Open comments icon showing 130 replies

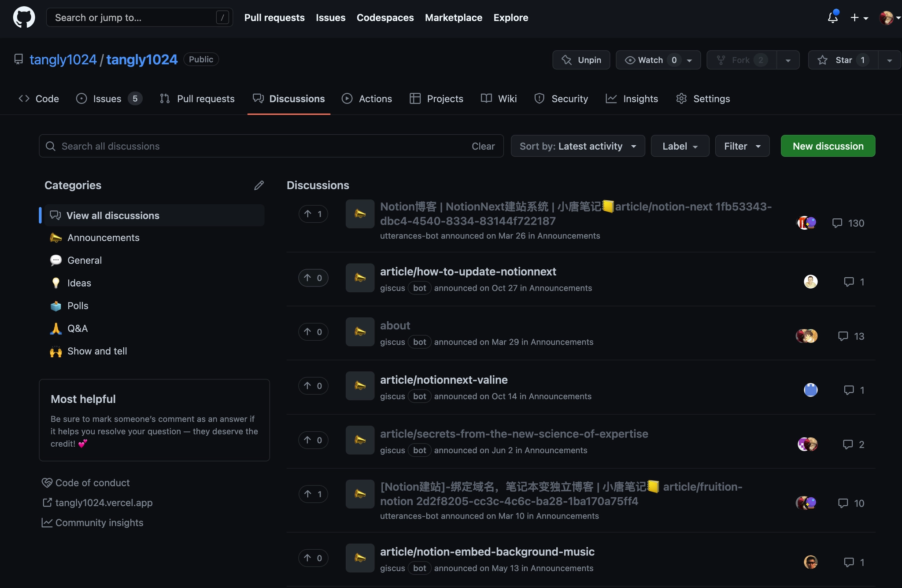pos(848,223)
